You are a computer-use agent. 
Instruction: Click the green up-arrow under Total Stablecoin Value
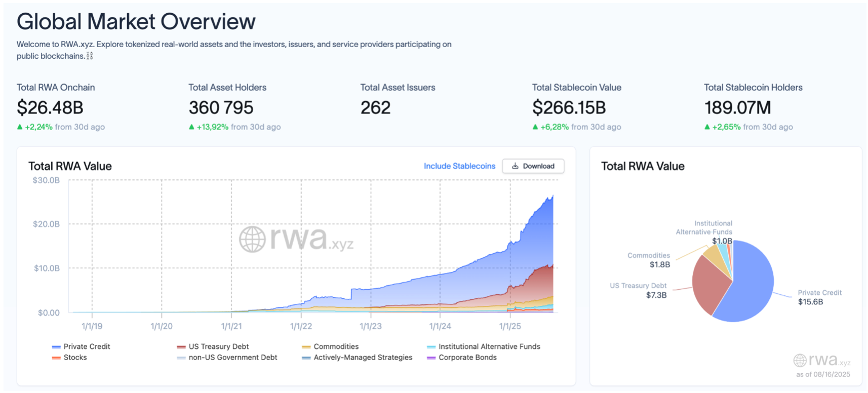point(535,127)
